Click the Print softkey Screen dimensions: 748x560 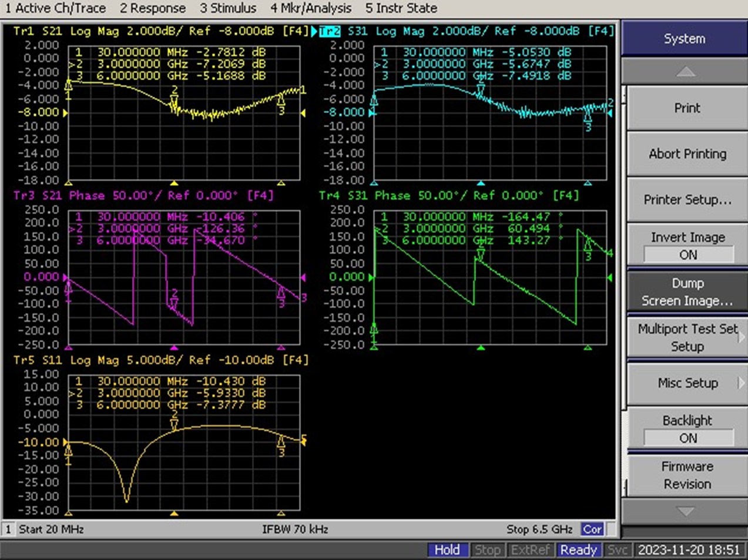point(687,108)
